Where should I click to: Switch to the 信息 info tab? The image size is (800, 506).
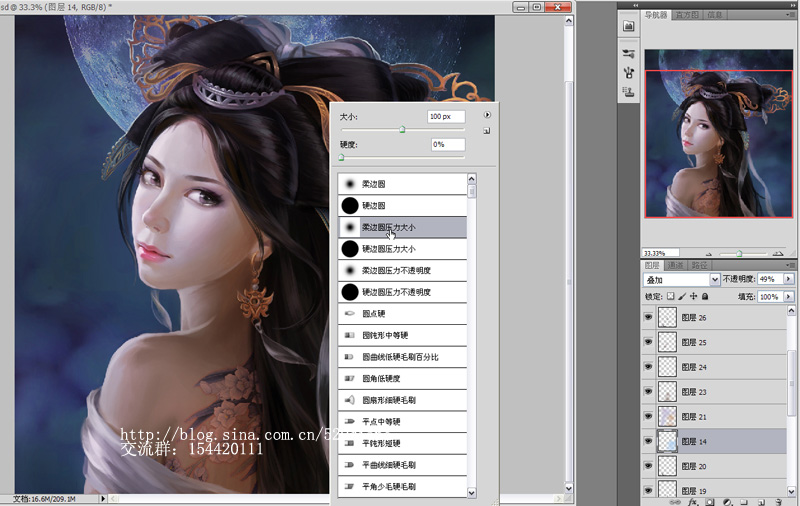click(x=714, y=15)
